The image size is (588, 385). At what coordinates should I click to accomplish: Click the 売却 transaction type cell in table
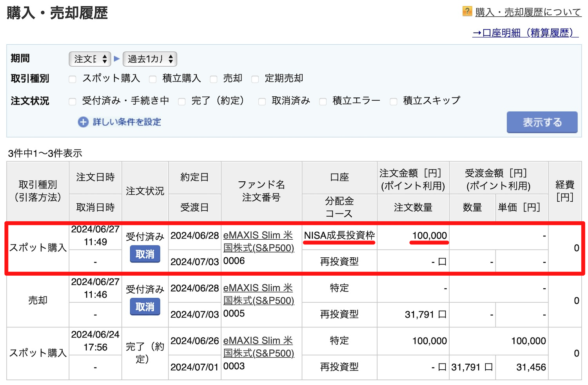[38, 300]
